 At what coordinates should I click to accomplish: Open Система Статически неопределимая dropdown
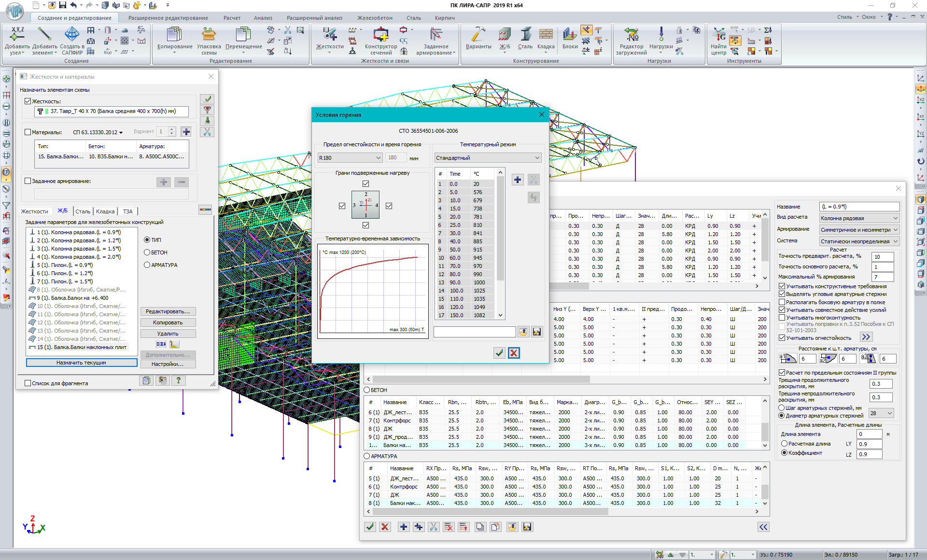click(x=859, y=241)
